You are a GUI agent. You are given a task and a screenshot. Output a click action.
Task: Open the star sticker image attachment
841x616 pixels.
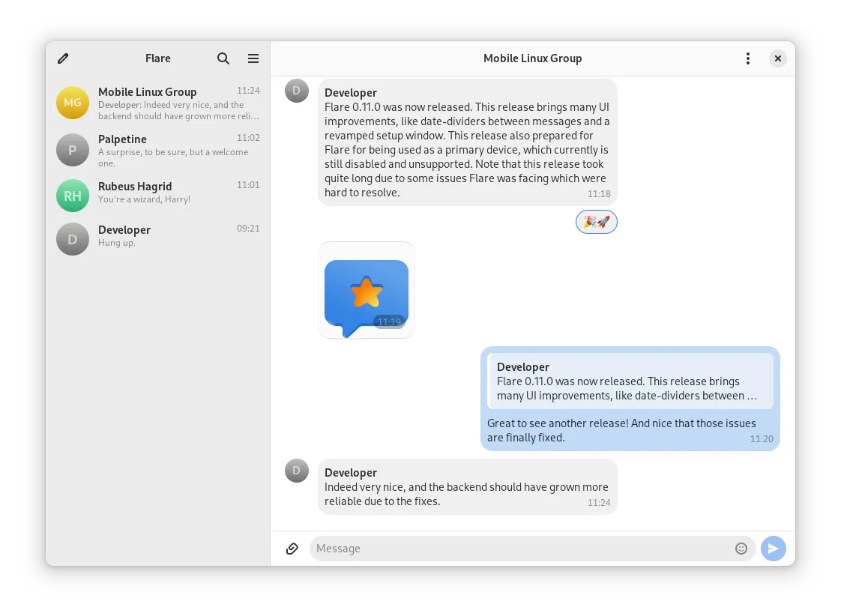click(367, 292)
